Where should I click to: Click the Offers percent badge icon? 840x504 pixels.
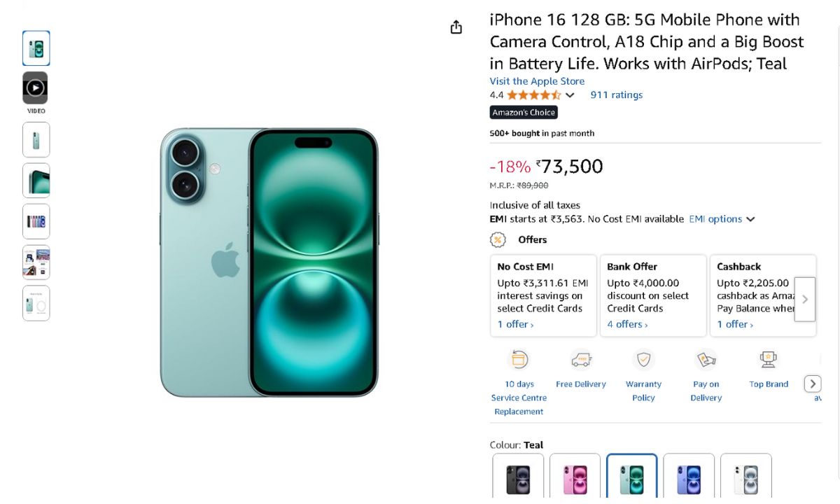(498, 240)
